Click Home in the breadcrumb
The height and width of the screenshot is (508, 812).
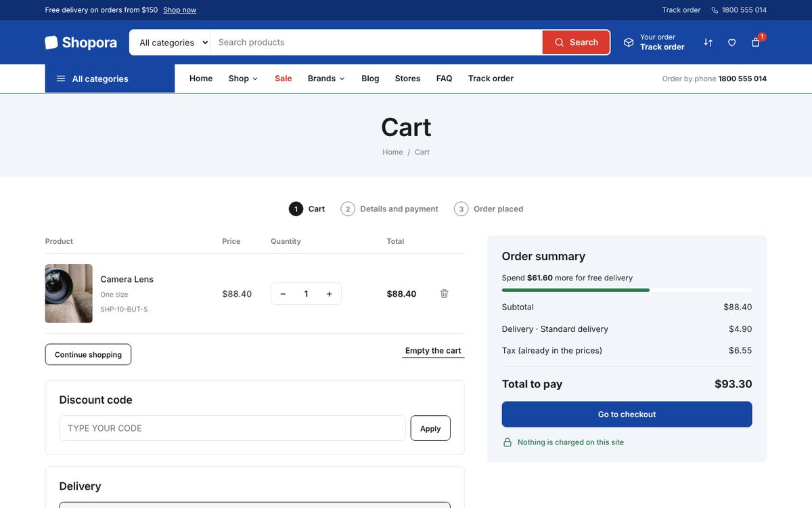pos(392,152)
